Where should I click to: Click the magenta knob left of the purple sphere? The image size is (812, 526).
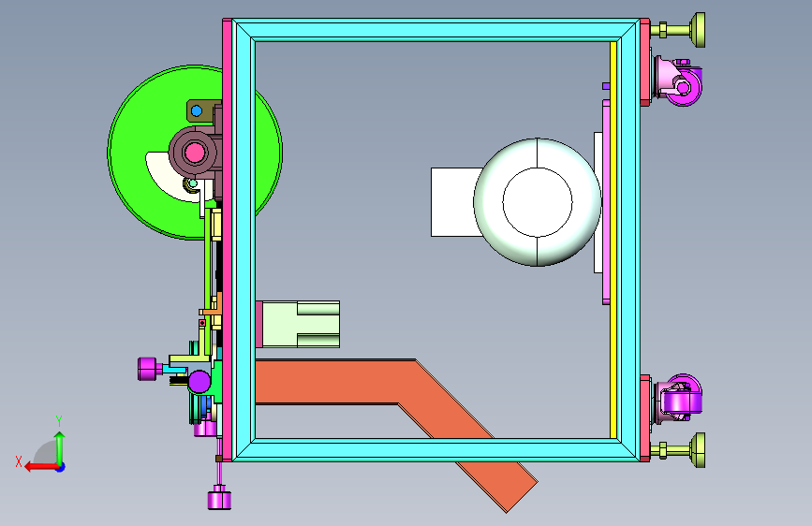point(147,369)
